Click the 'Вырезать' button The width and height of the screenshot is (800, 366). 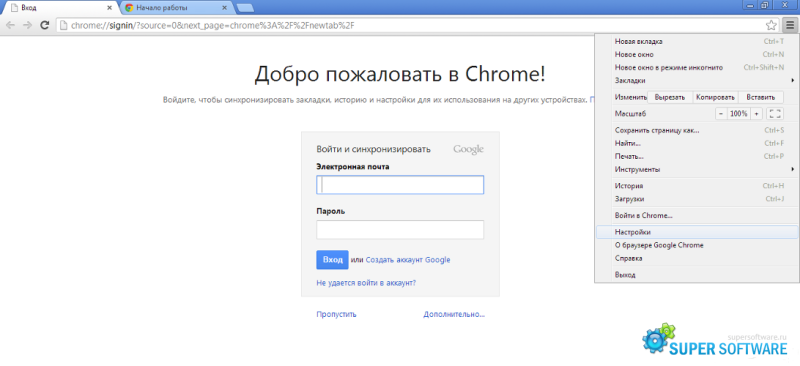[670, 97]
